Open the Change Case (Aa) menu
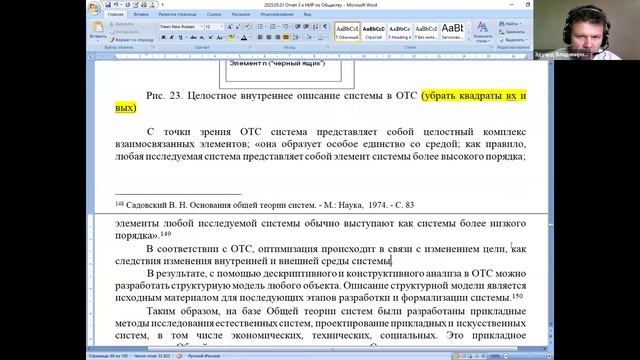The image size is (640, 360). (220, 37)
